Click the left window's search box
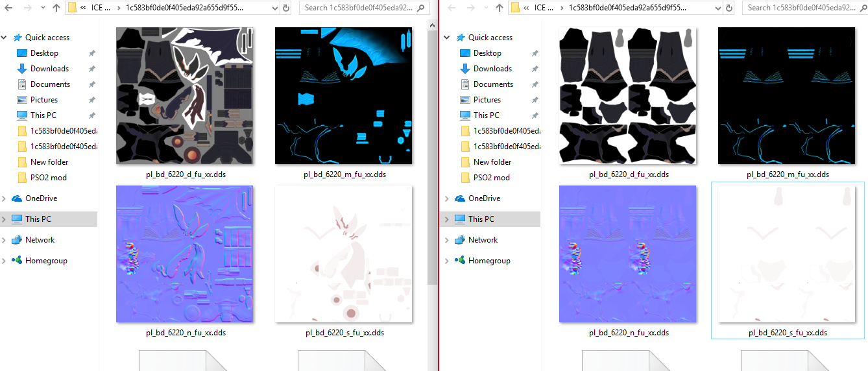This screenshot has width=868, height=371. point(363,8)
